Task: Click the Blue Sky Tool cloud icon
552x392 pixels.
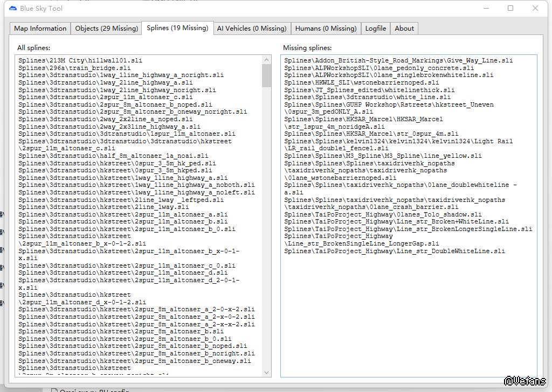Action: (12, 9)
